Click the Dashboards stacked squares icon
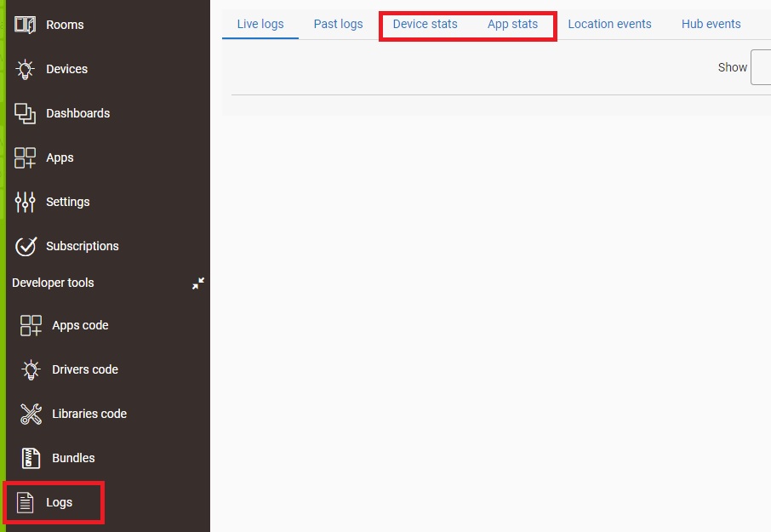 coord(25,113)
